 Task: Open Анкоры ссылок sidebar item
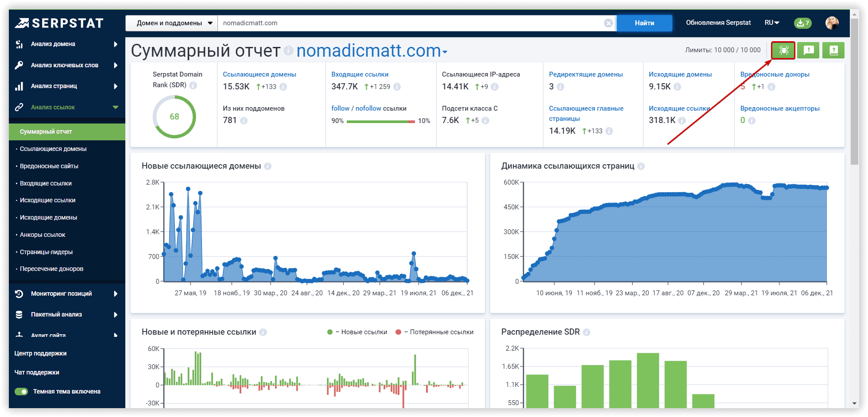(43, 235)
